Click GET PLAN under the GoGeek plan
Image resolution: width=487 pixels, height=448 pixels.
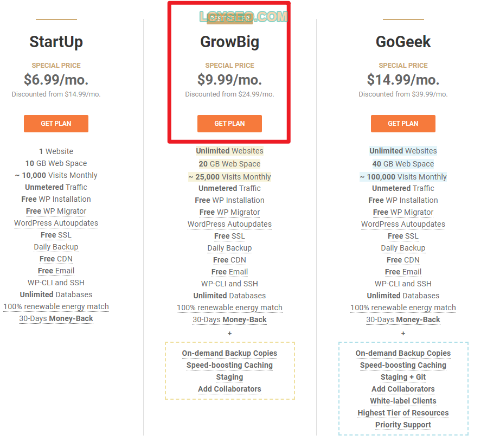pyautogui.click(x=403, y=124)
